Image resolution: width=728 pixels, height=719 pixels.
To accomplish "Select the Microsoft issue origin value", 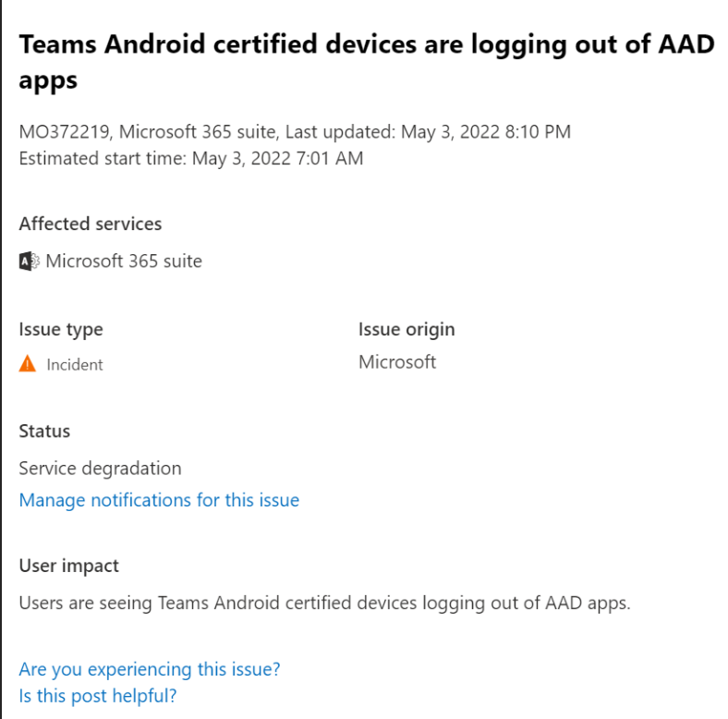I will [397, 362].
